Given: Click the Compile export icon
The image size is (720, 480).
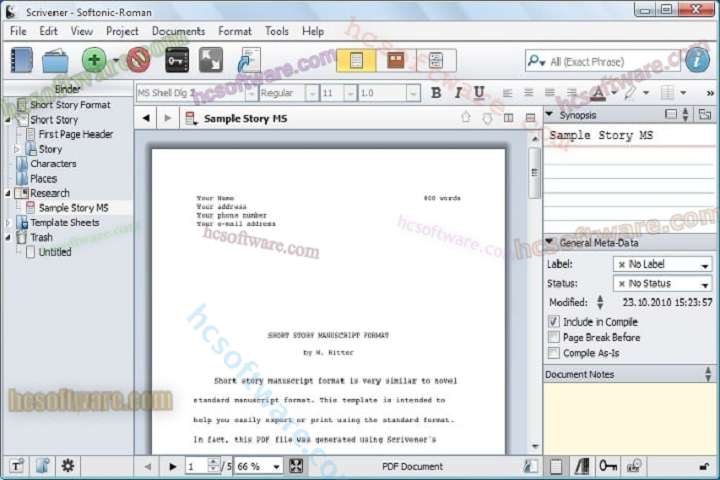Looking at the screenshot, I should [249, 60].
